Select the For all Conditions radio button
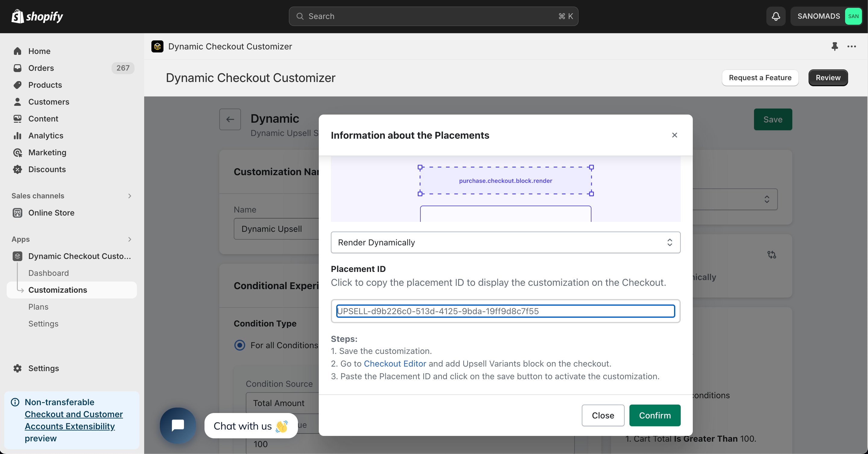 tap(239, 345)
